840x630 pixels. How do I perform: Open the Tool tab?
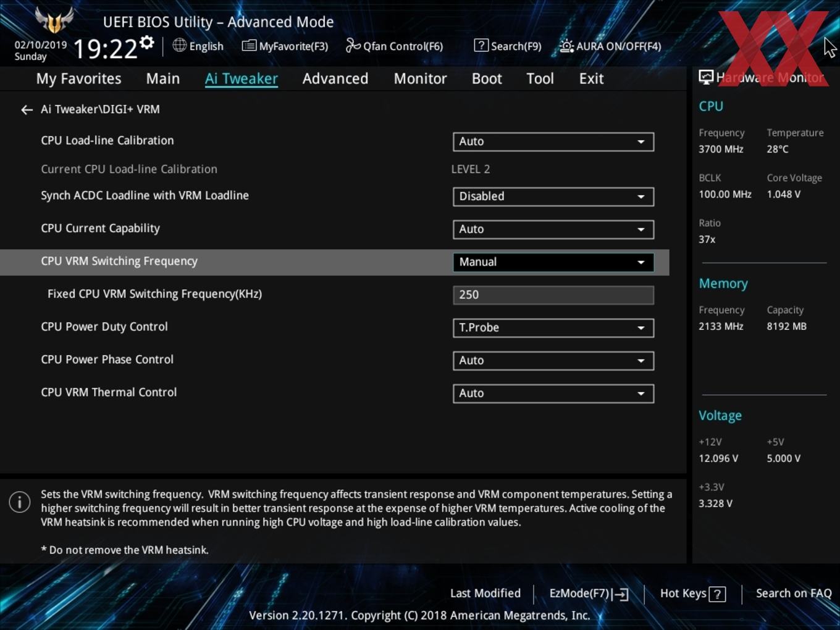point(540,78)
